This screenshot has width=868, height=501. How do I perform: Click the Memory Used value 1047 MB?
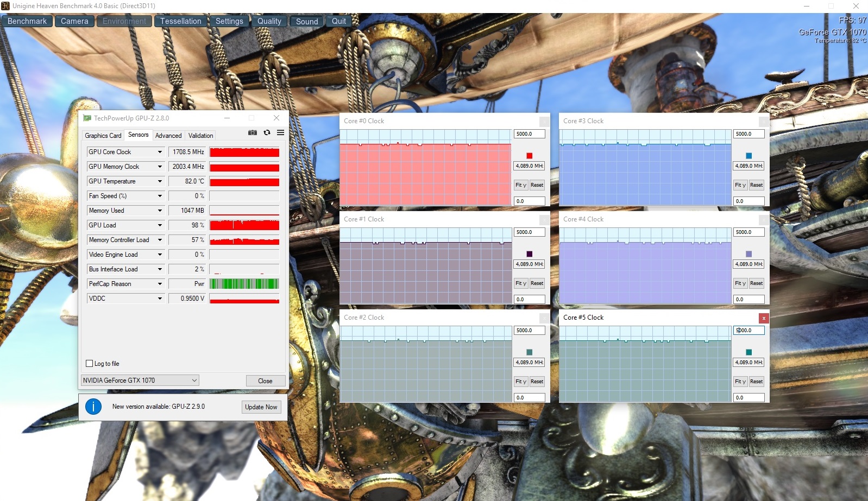click(187, 211)
